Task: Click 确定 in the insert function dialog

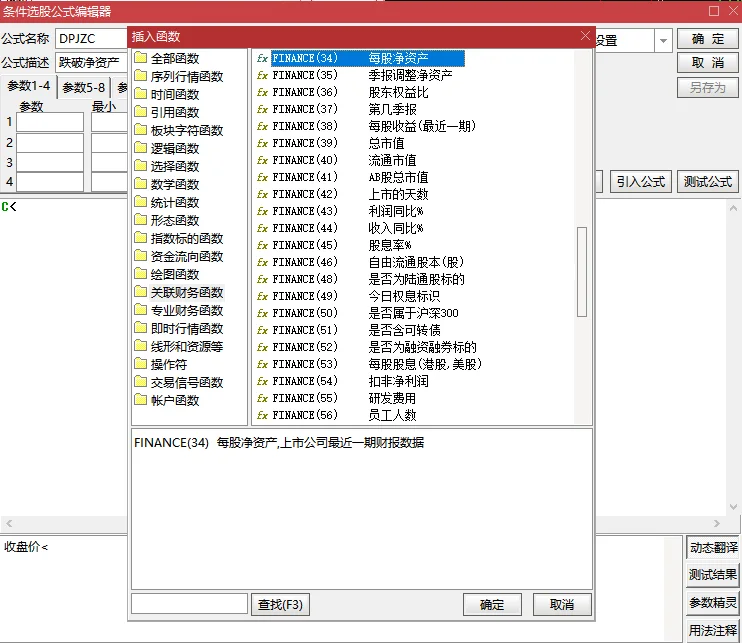Action: tap(492, 604)
